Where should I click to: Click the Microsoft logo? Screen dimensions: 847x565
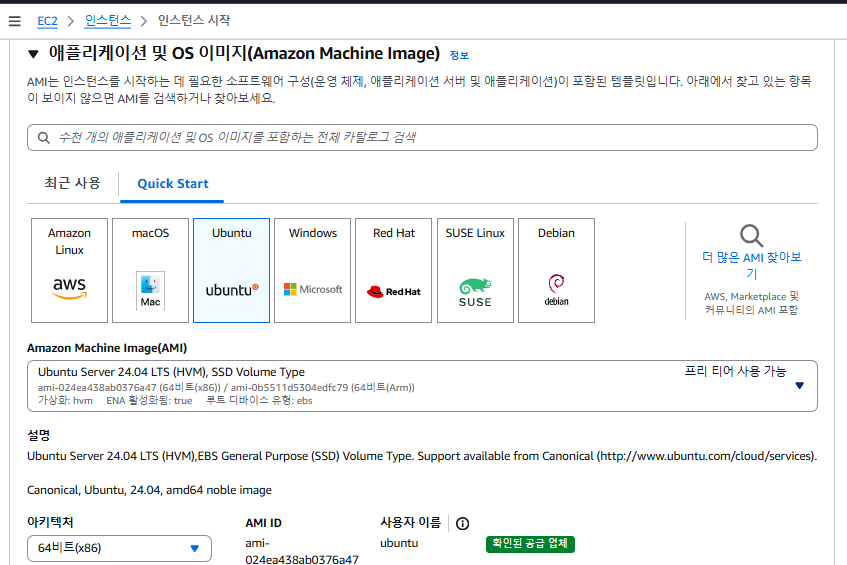(x=313, y=290)
